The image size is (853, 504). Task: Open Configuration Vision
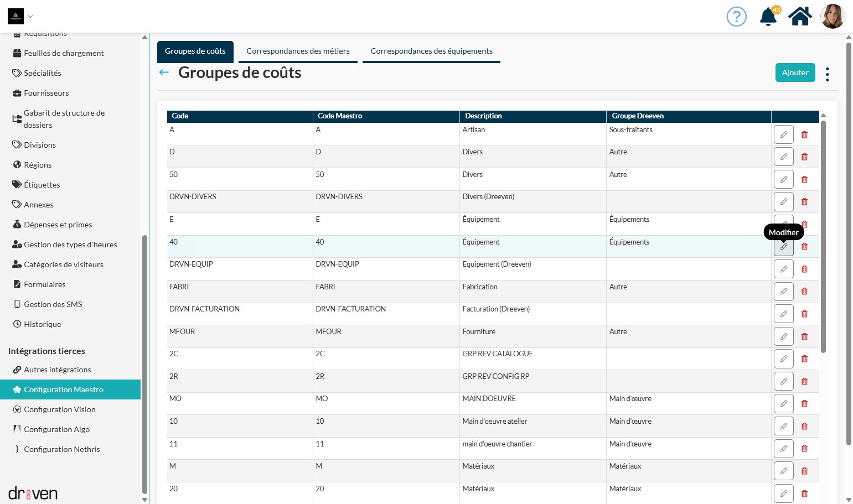(70, 409)
